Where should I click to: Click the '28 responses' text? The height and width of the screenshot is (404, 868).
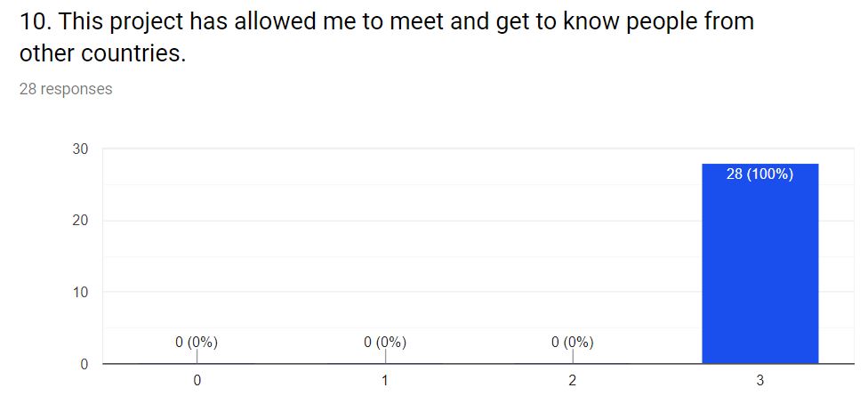[66, 89]
